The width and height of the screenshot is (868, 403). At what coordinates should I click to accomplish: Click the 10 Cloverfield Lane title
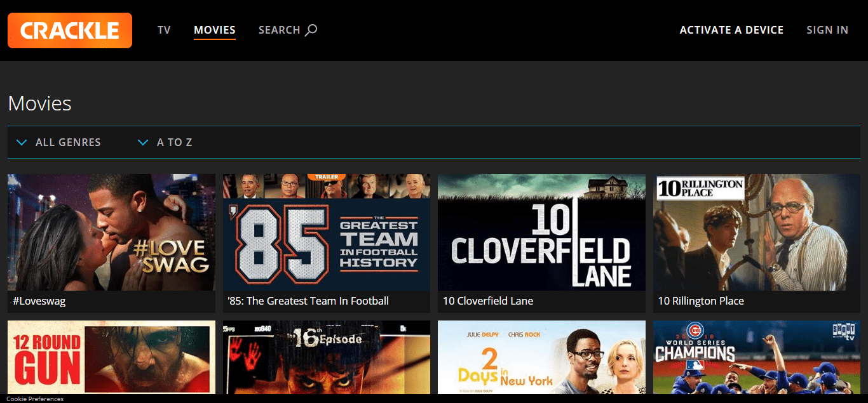(x=488, y=301)
